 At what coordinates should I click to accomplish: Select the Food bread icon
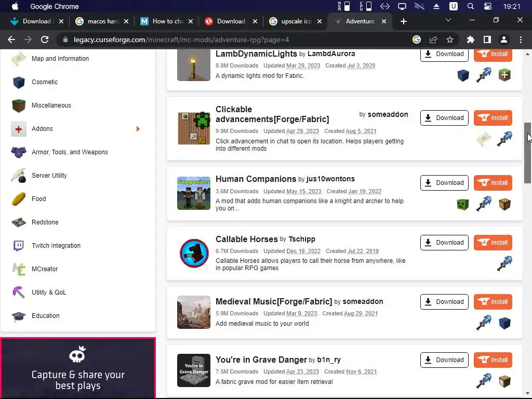[x=19, y=199]
